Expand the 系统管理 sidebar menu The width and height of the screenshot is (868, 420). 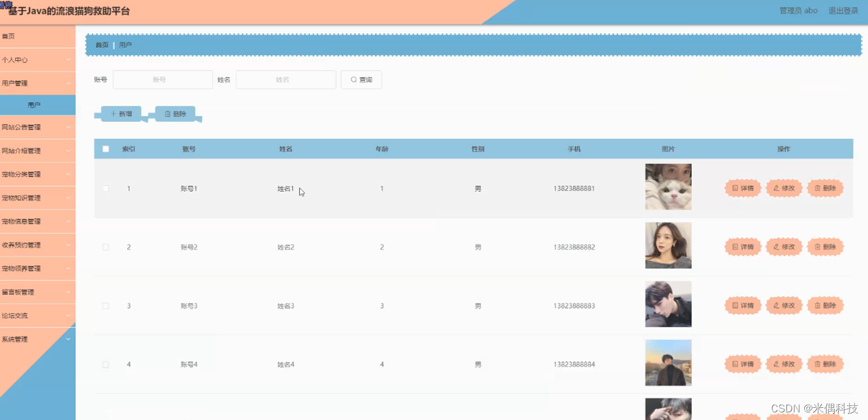pyautogui.click(x=38, y=340)
